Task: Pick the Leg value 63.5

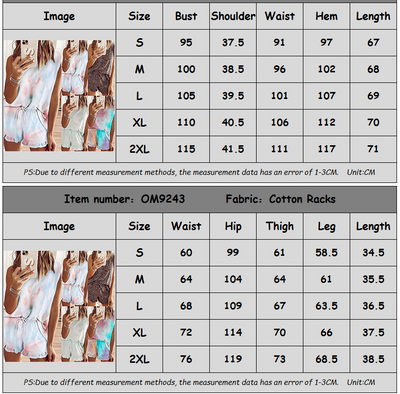Action: (x=326, y=306)
